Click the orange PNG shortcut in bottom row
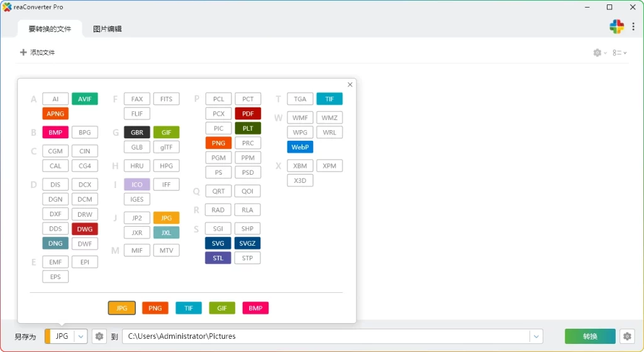Viewport: 644px width, 352px height. point(155,308)
